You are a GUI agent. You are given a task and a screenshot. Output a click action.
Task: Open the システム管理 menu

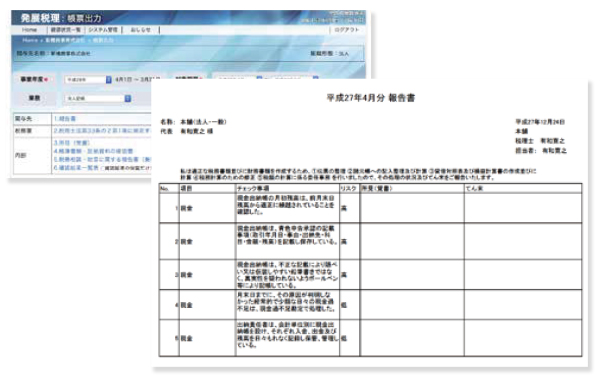coord(103,30)
